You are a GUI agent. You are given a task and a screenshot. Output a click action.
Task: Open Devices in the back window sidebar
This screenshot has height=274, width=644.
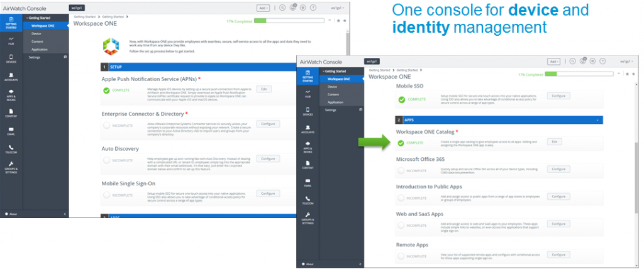pyautogui.click(x=11, y=59)
